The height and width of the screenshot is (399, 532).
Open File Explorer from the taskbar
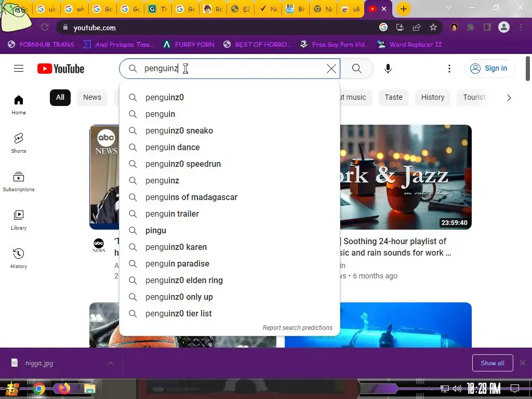point(89,389)
